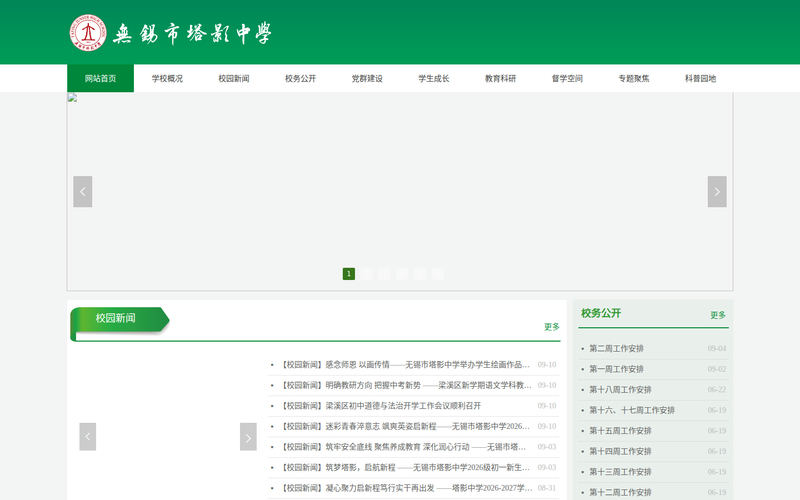Open 督学空间 menu item
The image size is (800, 500).
tap(567, 78)
